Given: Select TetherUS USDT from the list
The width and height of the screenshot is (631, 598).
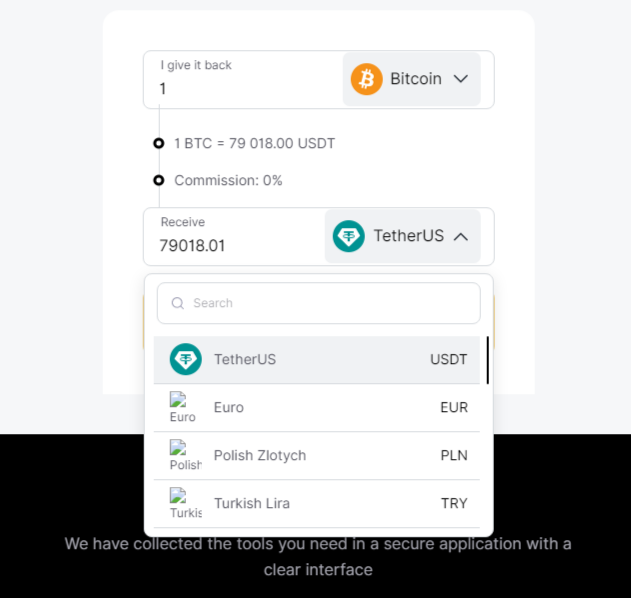Looking at the screenshot, I should 317,360.
